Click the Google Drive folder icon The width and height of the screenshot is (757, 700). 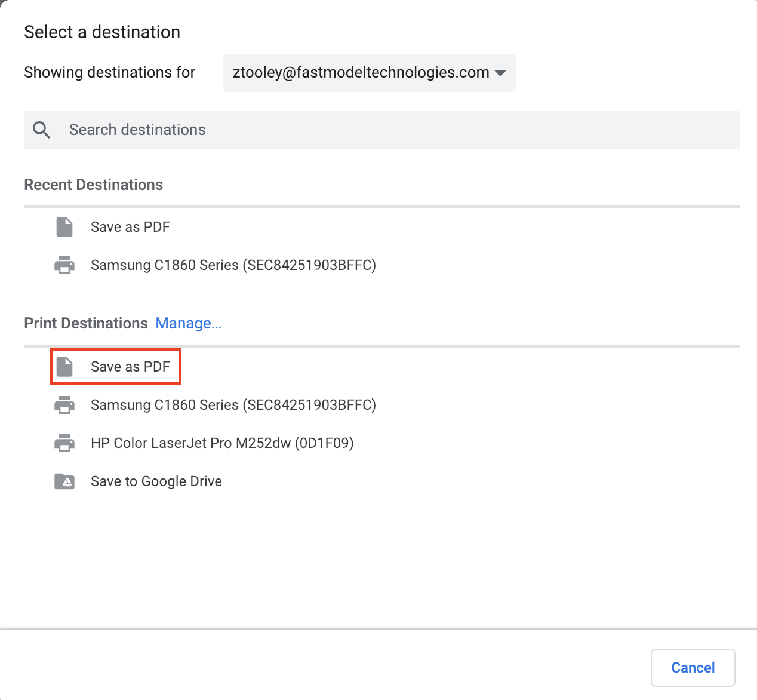pyautogui.click(x=64, y=481)
